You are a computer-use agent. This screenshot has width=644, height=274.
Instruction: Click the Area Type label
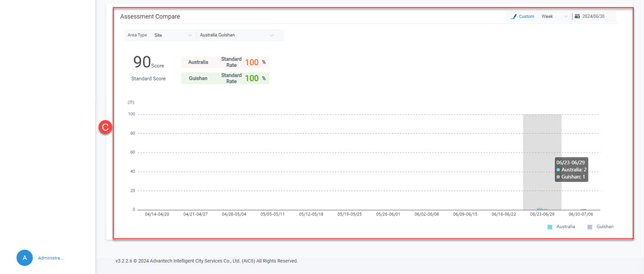(x=137, y=35)
